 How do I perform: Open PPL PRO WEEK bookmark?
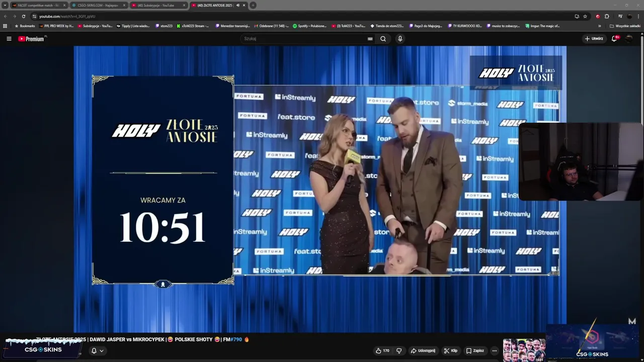[x=56, y=26]
